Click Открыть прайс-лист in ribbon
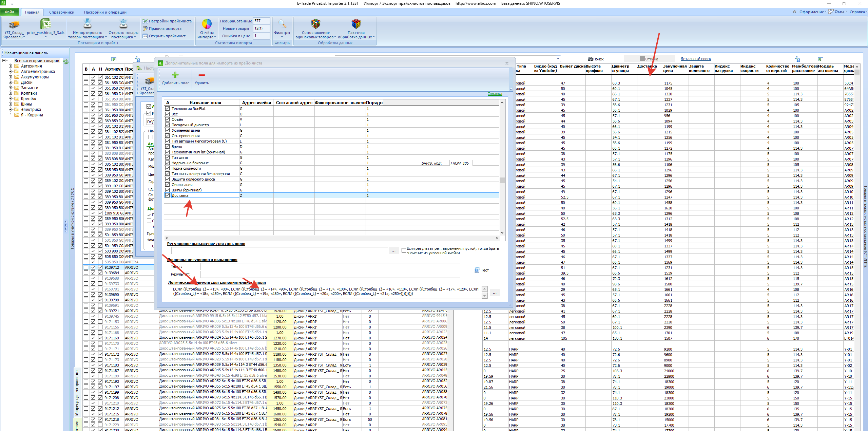 tap(164, 36)
